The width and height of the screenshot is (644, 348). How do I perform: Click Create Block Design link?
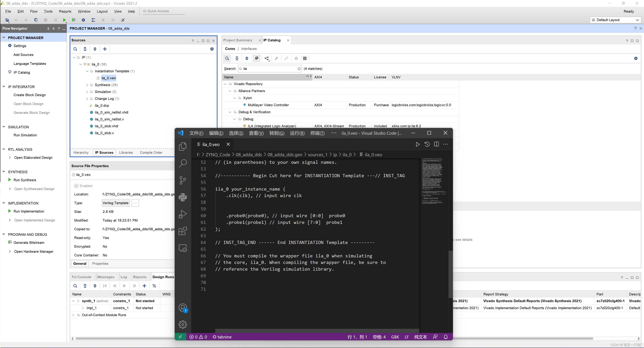[x=30, y=95]
